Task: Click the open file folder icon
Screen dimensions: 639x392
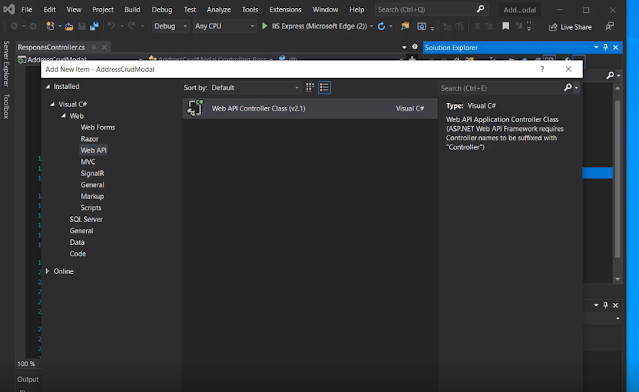Action: coord(69,26)
